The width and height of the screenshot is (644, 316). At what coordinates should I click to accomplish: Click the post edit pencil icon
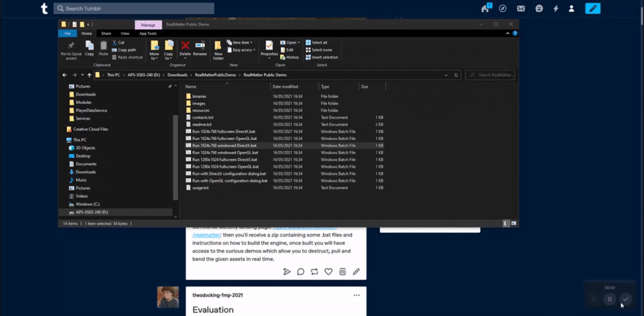click(356, 272)
